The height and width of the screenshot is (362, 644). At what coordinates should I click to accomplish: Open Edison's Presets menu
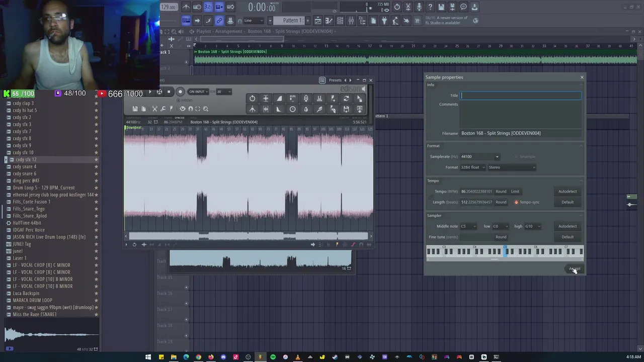coord(335,80)
